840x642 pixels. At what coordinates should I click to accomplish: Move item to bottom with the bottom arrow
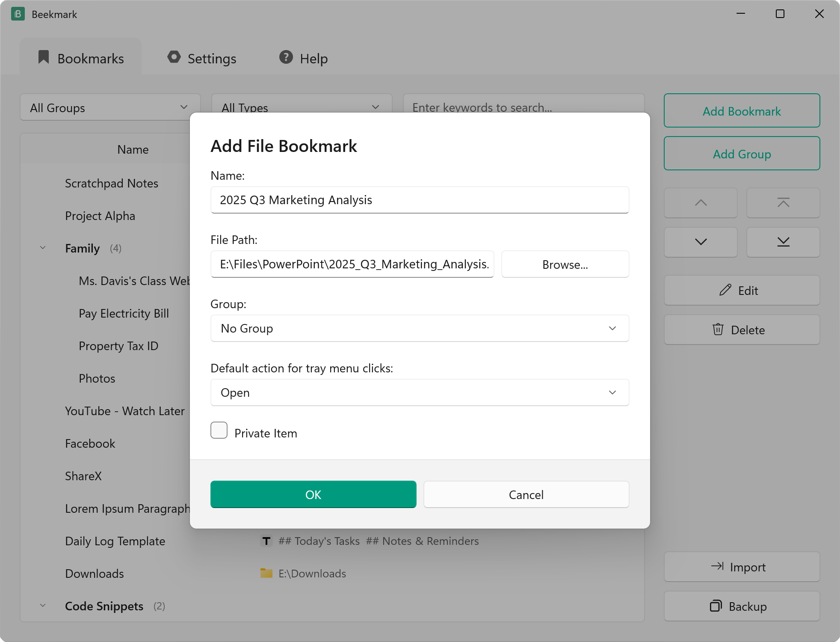[783, 242]
